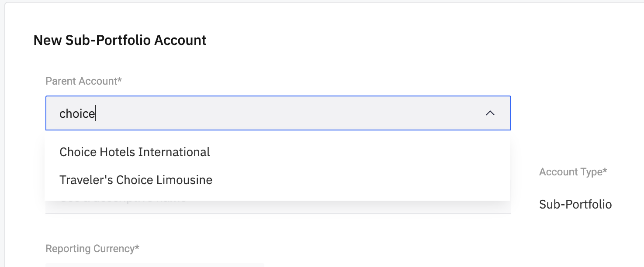Click the Parent Account label
Screen dimensions: 644x267
pos(82,81)
